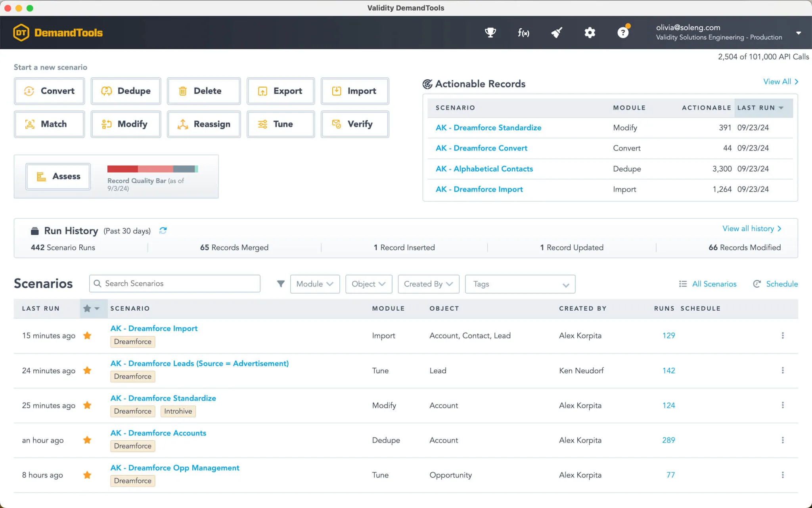Viewport: 812px width, 508px height.
Task: Click Dreamforce tag under Dreamforce Accounts
Action: 132,446
